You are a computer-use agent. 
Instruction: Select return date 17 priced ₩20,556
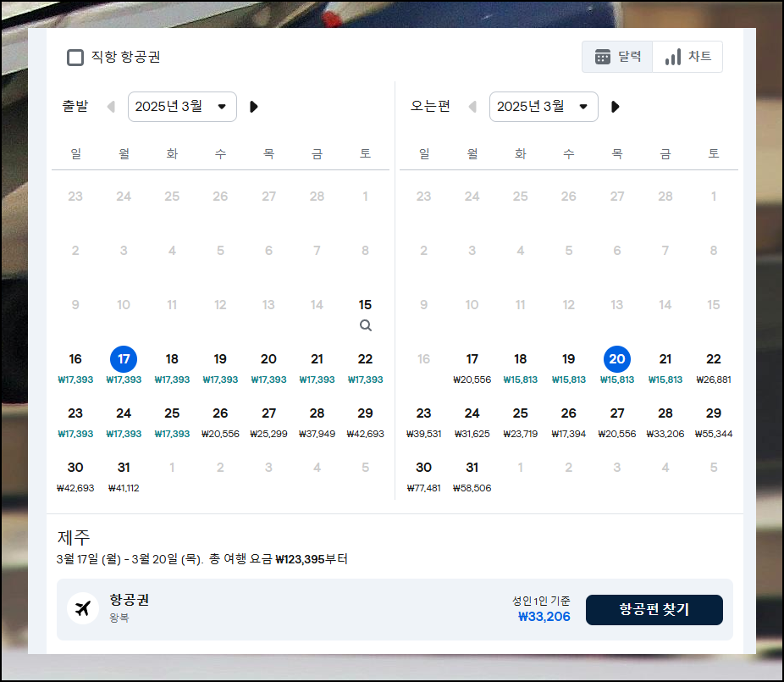click(x=472, y=368)
